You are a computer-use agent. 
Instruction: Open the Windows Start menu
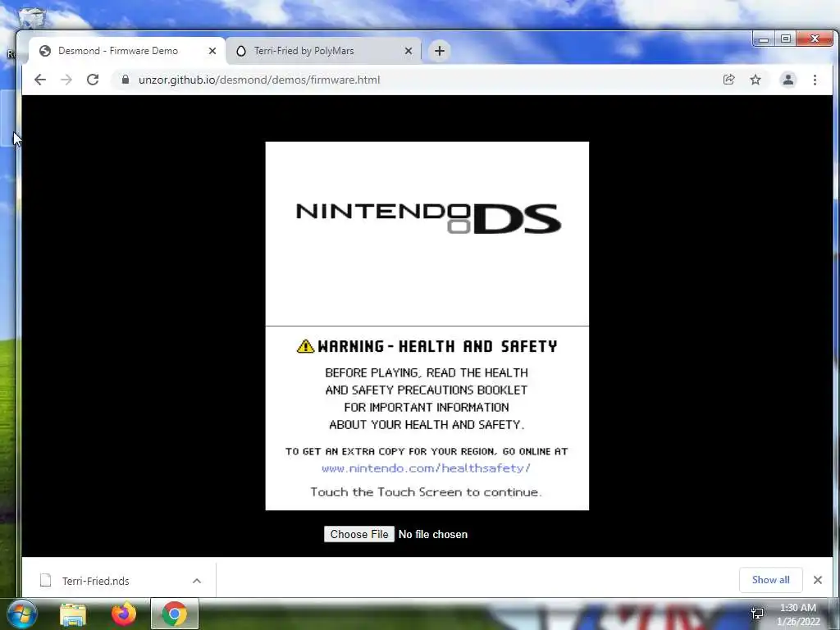click(x=21, y=614)
